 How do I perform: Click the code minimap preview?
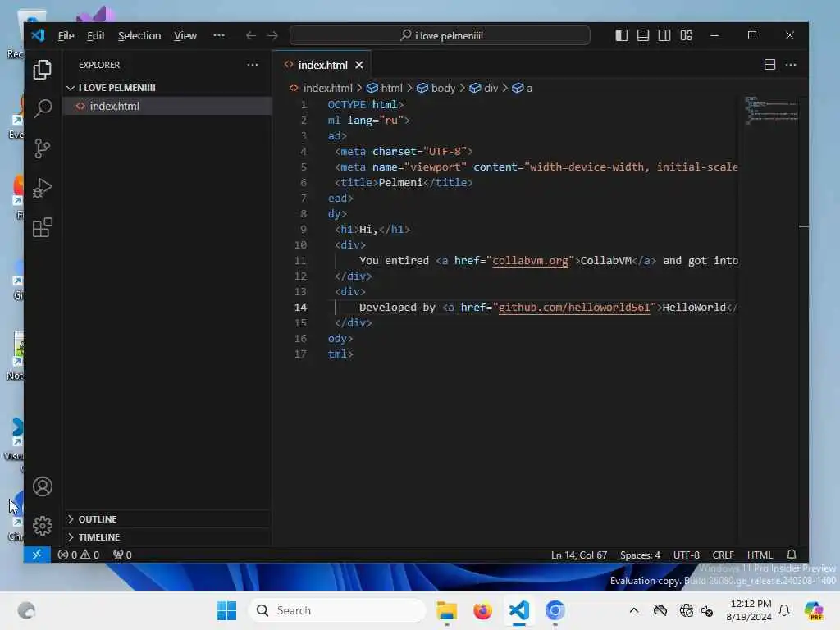[770, 111]
